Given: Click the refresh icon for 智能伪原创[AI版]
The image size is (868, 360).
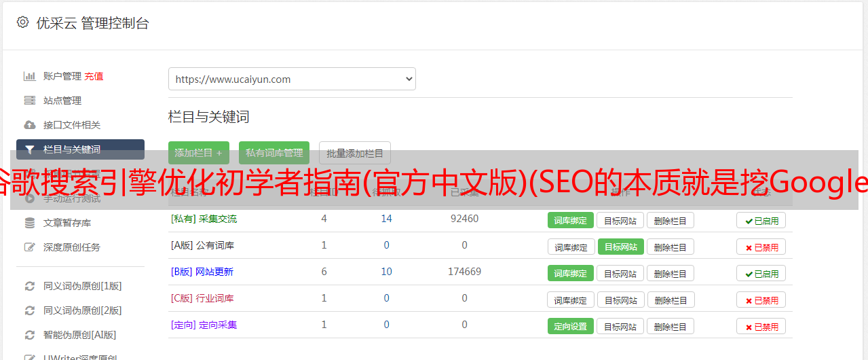Looking at the screenshot, I should (x=29, y=335).
